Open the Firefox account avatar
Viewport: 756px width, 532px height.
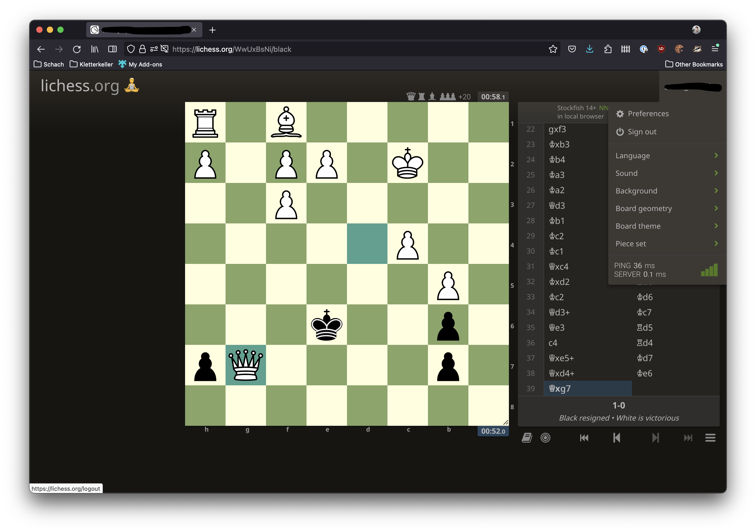(x=696, y=30)
